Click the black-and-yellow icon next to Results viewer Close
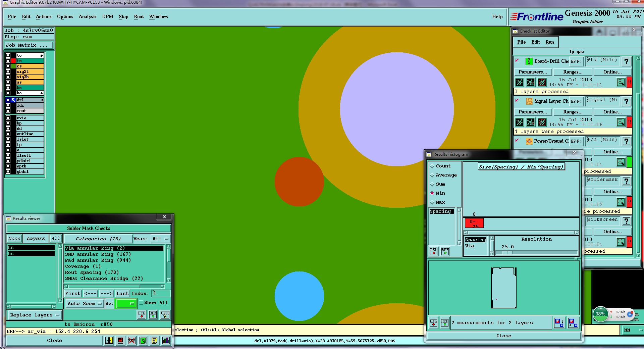Screen dimensions: 644x349 tap(109, 341)
